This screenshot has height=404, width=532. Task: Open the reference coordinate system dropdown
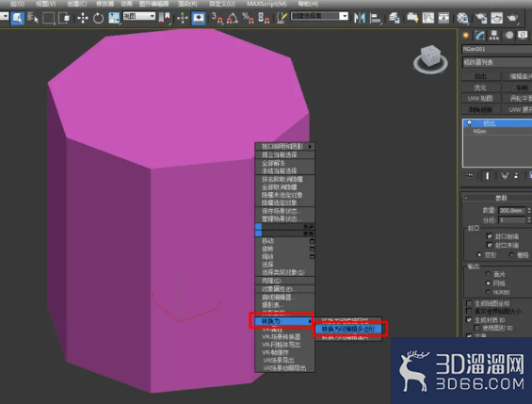pos(139,16)
